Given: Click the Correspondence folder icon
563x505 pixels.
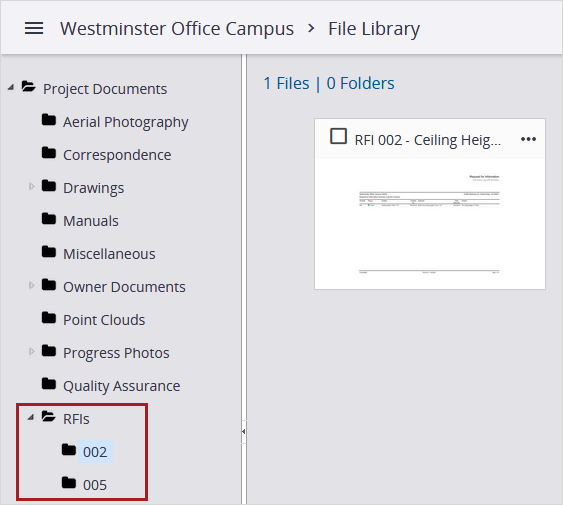Looking at the screenshot, I should pos(48,153).
